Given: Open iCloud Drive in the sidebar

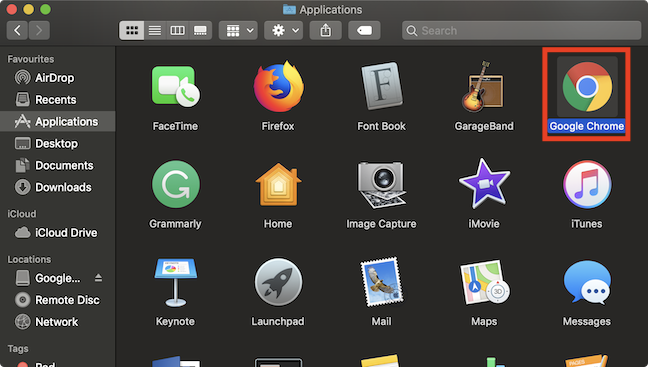Looking at the screenshot, I should (58, 233).
